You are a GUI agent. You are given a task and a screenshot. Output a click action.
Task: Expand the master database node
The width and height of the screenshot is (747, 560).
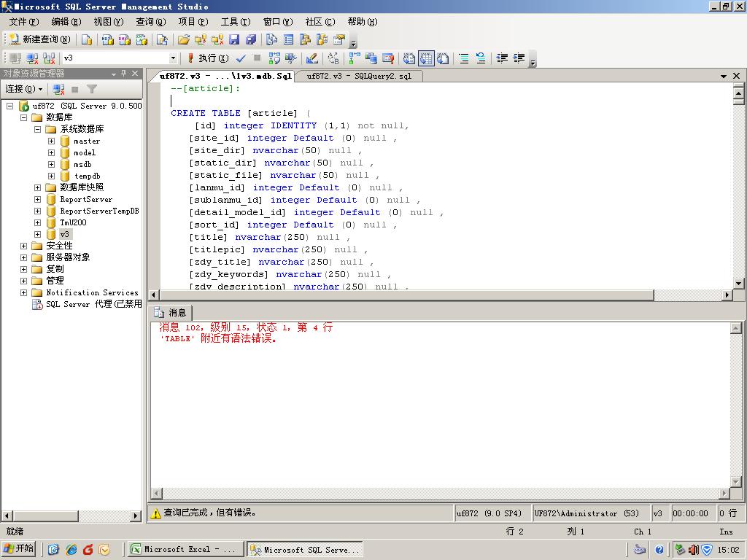click(51, 141)
